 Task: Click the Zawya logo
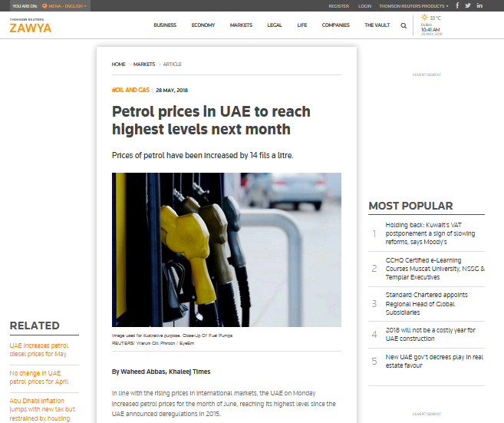31,26
